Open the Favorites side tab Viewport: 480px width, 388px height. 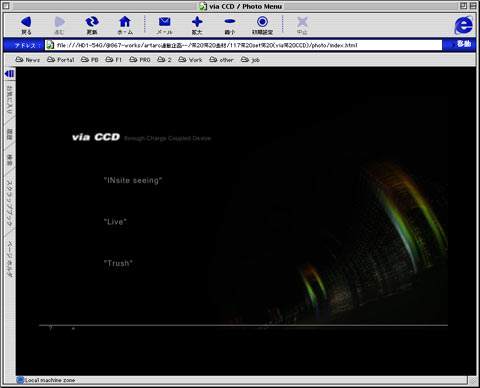10,100
